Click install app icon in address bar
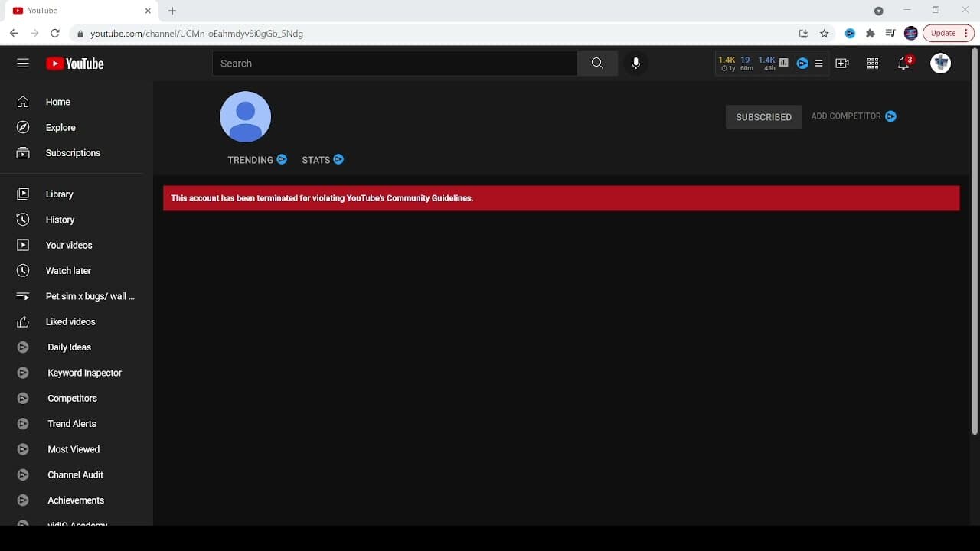This screenshot has width=980, height=551. 804,34
